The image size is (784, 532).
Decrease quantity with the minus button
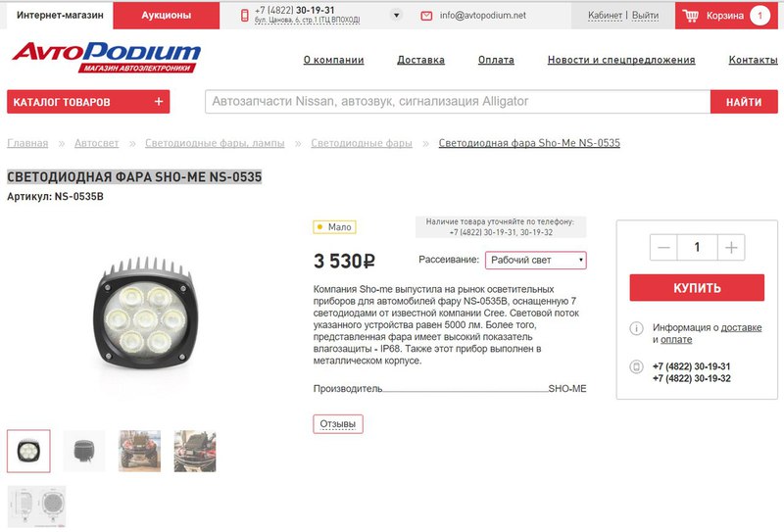tap(663, 248)
